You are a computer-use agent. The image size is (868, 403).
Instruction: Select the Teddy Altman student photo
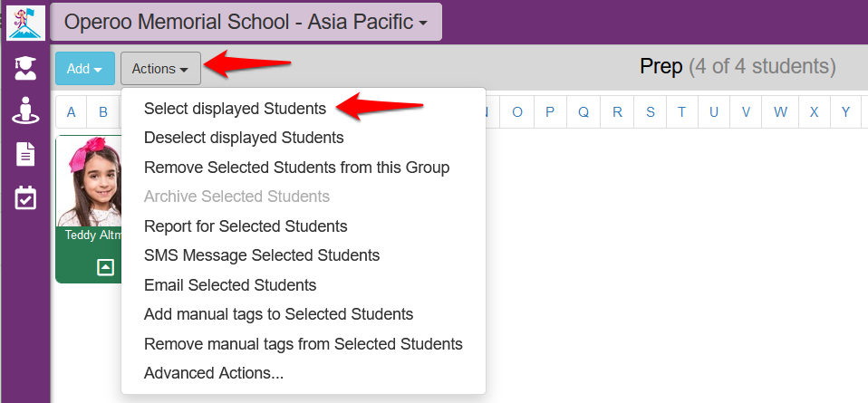90,181
